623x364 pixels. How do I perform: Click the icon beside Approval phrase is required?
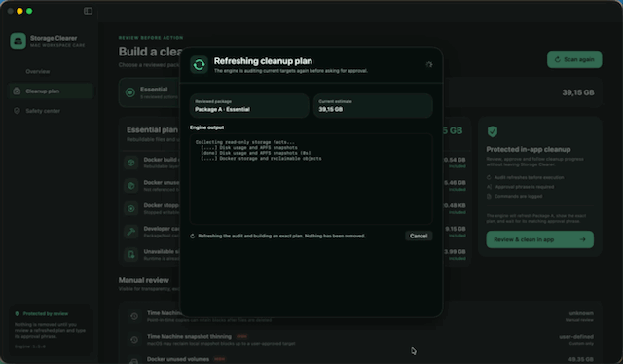(489, 187)
